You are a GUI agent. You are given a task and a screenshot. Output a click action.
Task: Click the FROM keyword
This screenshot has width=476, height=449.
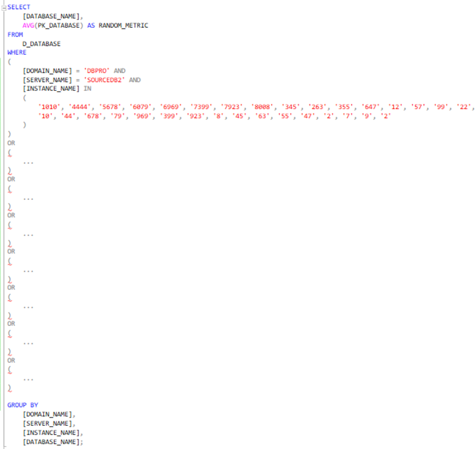[x=15, y=34]
